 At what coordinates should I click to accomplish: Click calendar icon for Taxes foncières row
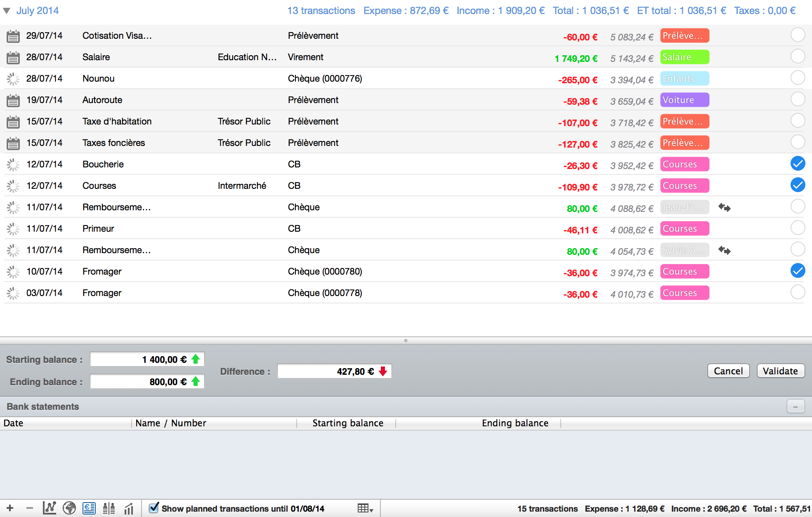click(13, 143)
